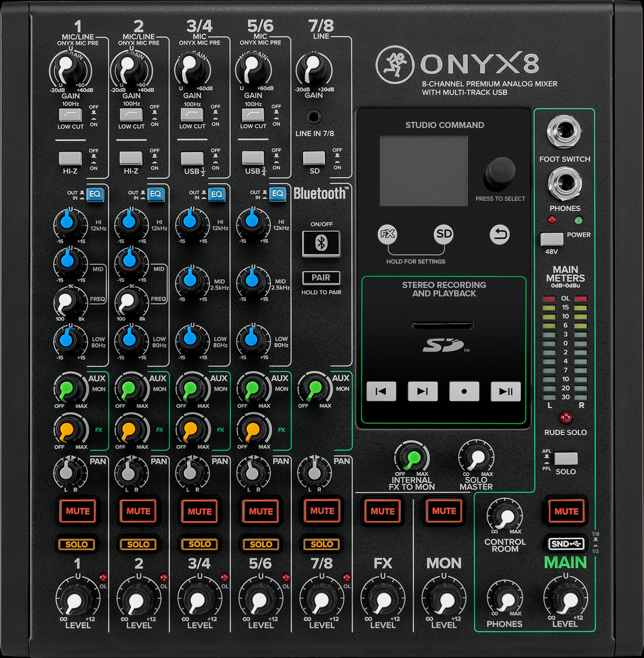Click the SND USB send icon near MAIN
The image size is (644, 658).
click(566, 544)
